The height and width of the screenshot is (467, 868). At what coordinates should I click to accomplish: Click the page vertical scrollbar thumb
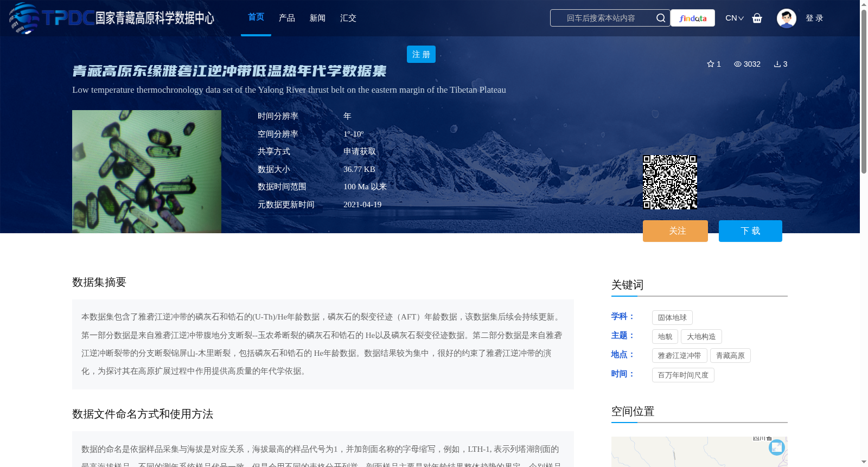tap(864, 91)
